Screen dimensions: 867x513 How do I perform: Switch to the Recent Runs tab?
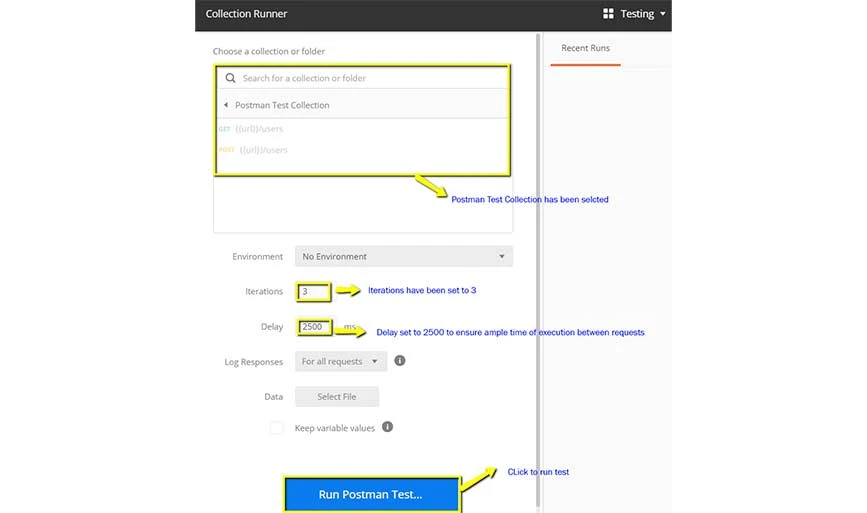[586, 48]
